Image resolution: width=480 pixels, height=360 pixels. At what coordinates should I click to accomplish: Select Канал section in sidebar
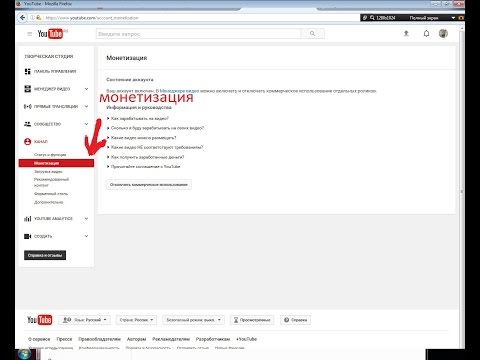41,142
